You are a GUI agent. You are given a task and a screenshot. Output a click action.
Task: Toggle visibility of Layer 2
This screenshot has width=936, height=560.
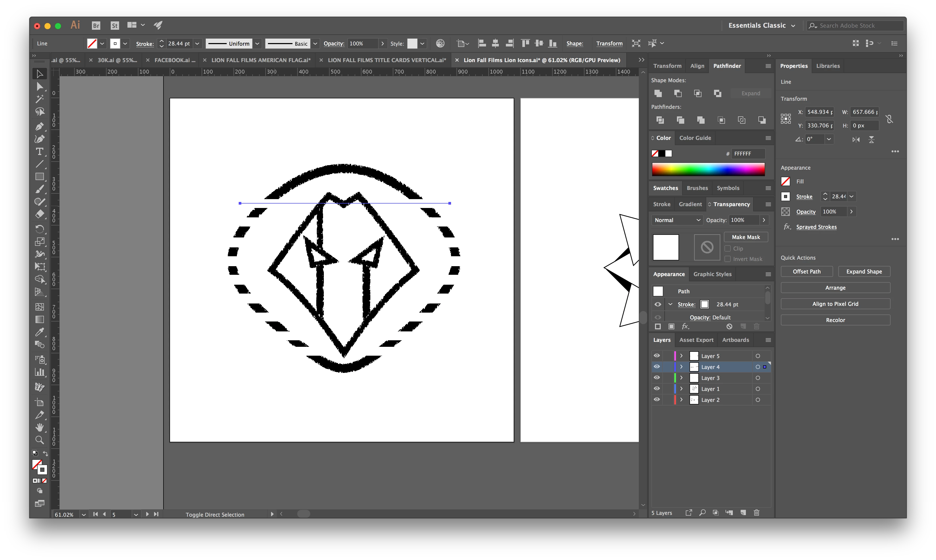657,400
